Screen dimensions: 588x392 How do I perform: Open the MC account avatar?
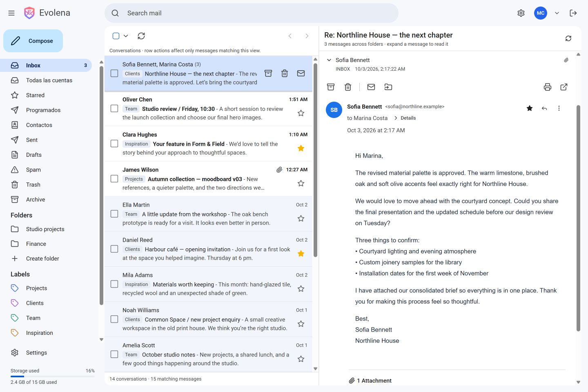(541, 13)
